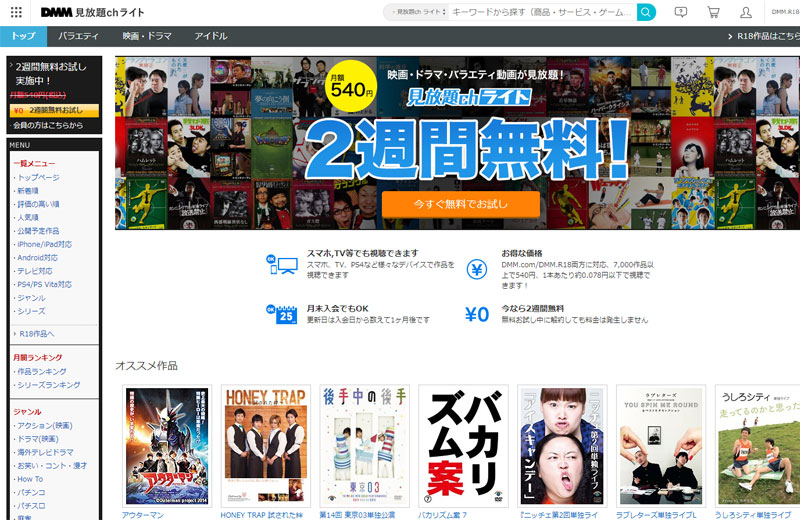Open PS4/PS Vita対応 in the side menu
Screen dimensions: 800x520
pos(44,284)
